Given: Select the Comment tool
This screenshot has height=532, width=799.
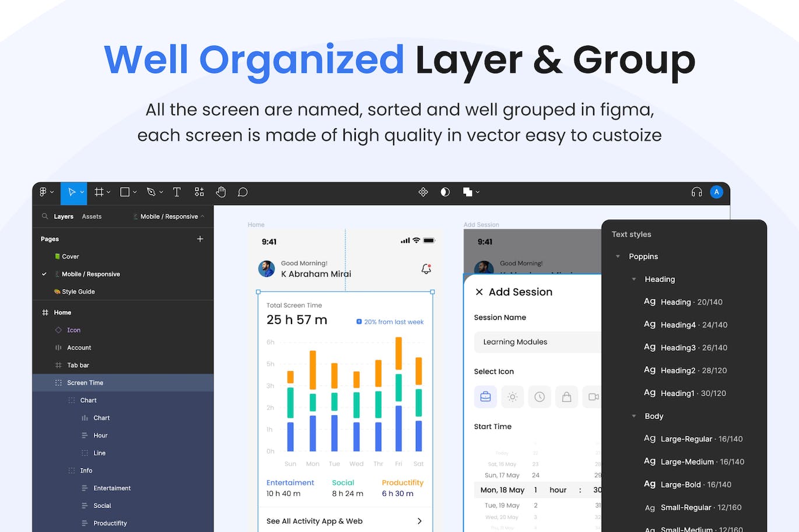Looking at the screenshot, I should point(243,192).
